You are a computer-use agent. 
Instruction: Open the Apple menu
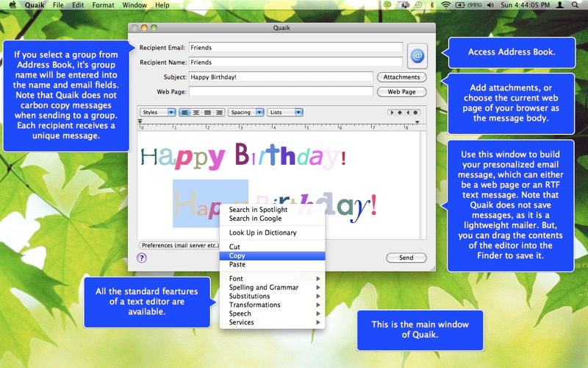12,5
